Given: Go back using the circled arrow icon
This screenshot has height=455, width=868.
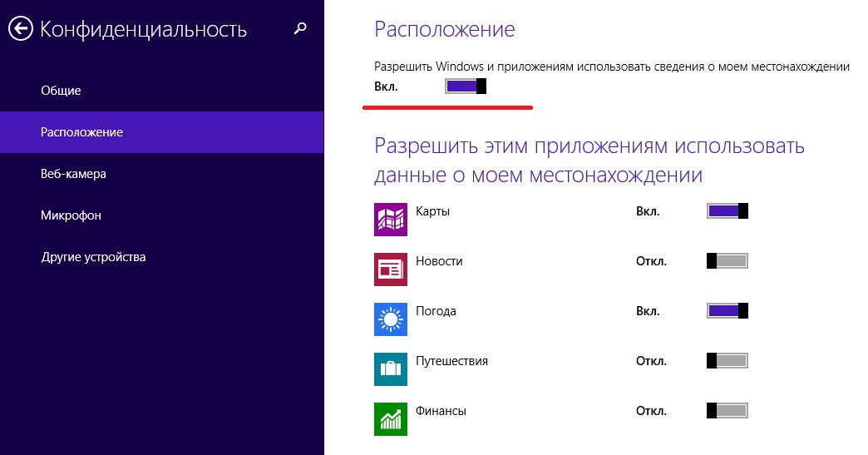Looking at the screenshot, I should pyautogui.click(x=21, y=29).
